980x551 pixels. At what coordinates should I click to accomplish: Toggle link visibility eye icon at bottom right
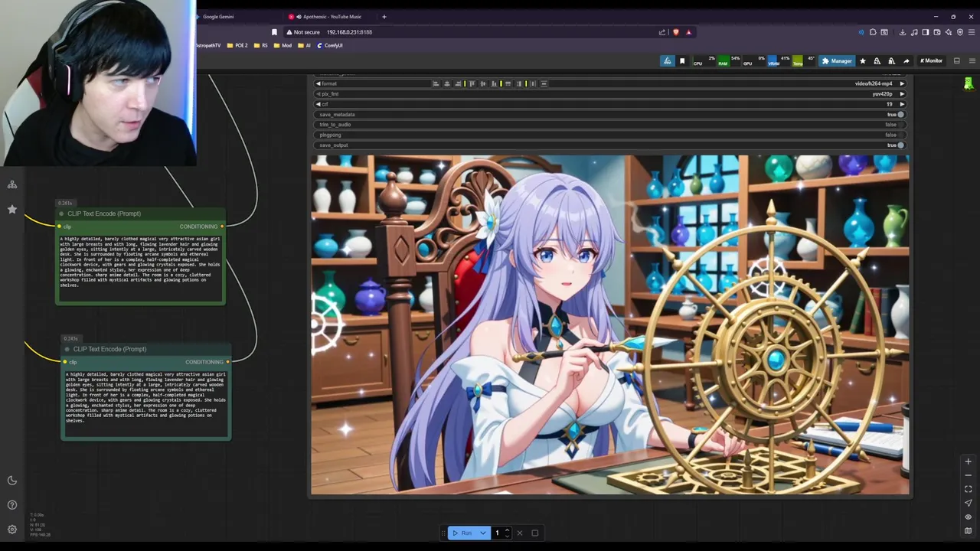[x=968, y=517]
